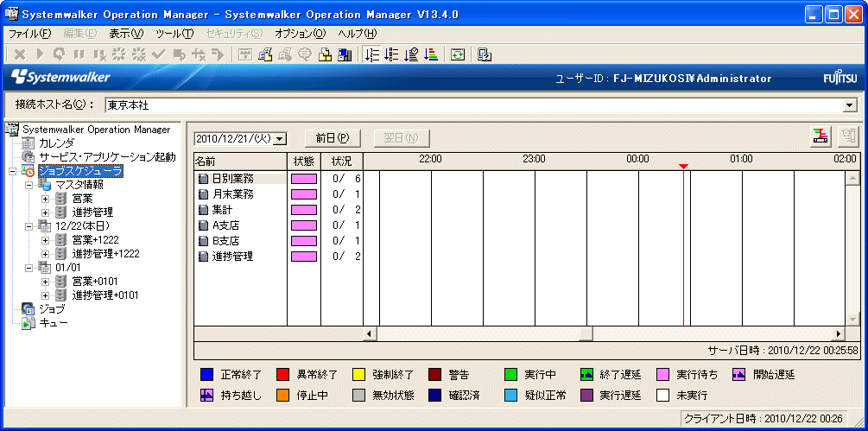868x431 pixels.
Task: Click the red current-time marker triangle
Action: [684, 167]
